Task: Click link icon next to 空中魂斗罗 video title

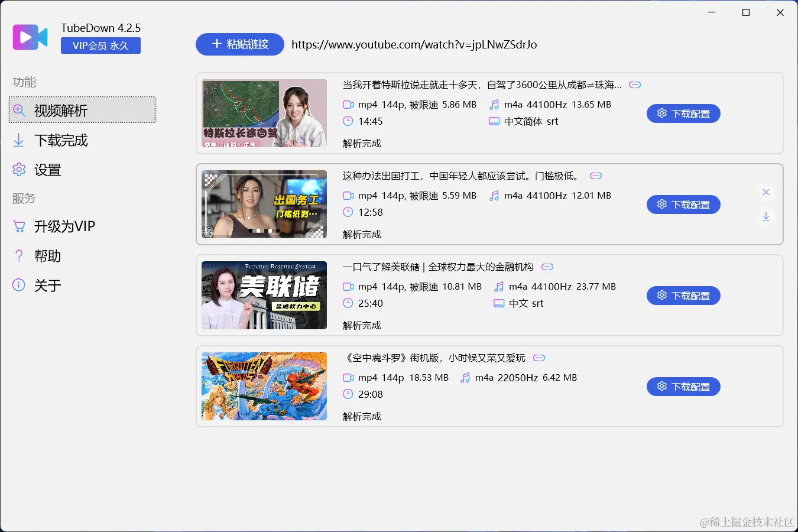Action: (x=539, y=358)
